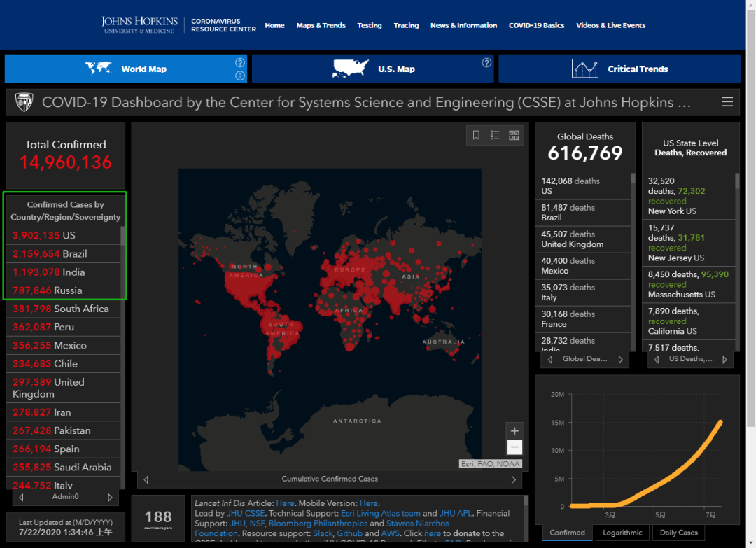This screenshot has width=756, height=548.
Task: Select India in confirmed cases list
Action: point(63,272)
